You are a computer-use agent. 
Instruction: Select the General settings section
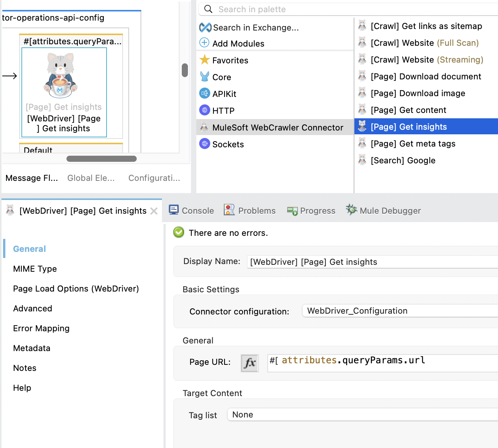click(x=29, y=249)
